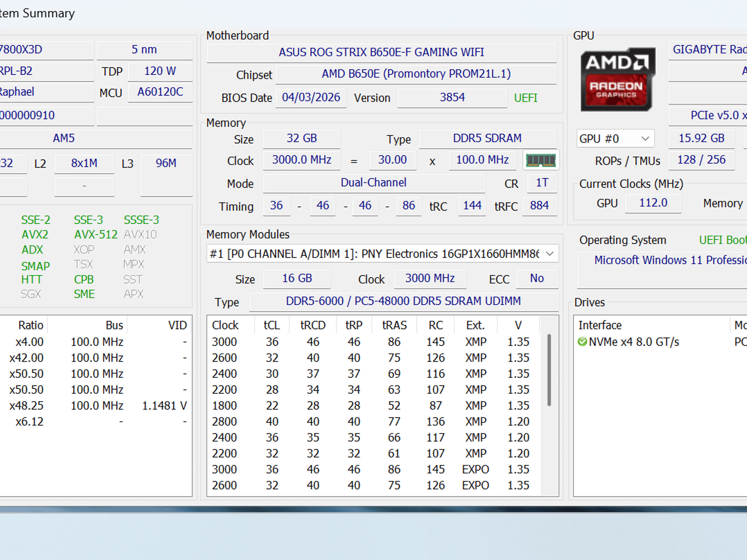Click the GPU #0 dropdown arrow

[645, 139]
